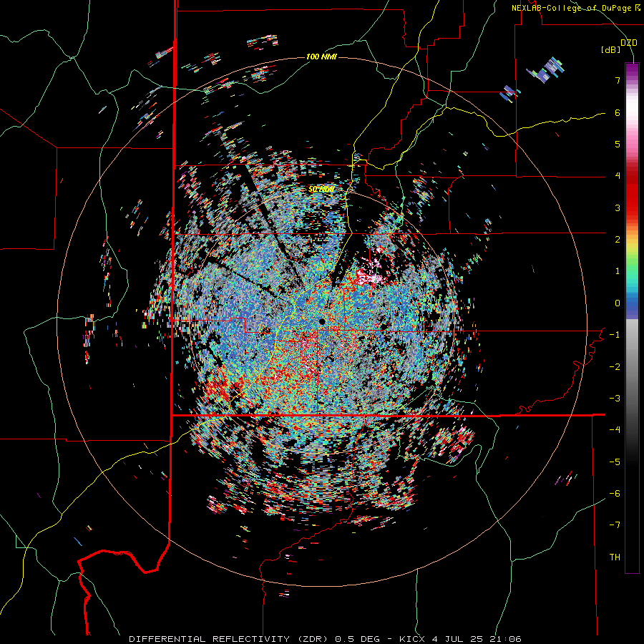Click the vertical ZDR color bar legend
The height and width of the screenshot is (644, 644).
click(632, 318)
